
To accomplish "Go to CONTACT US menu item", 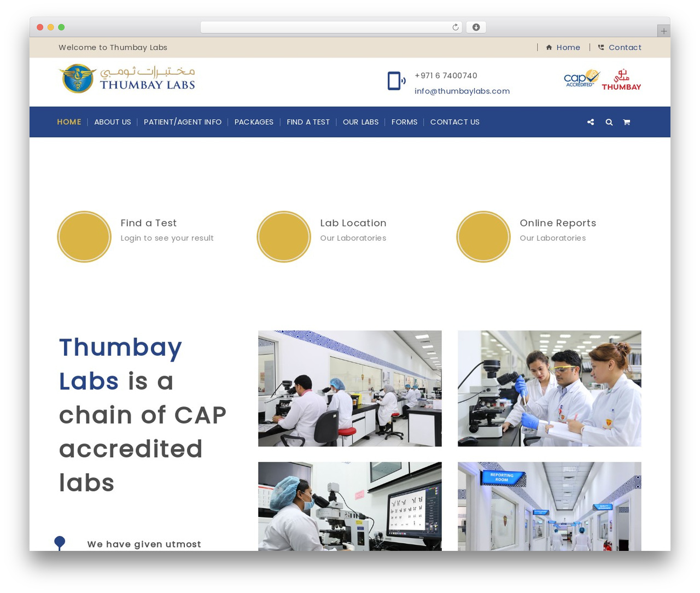I will pyautogui.click(x=455, y=122).
